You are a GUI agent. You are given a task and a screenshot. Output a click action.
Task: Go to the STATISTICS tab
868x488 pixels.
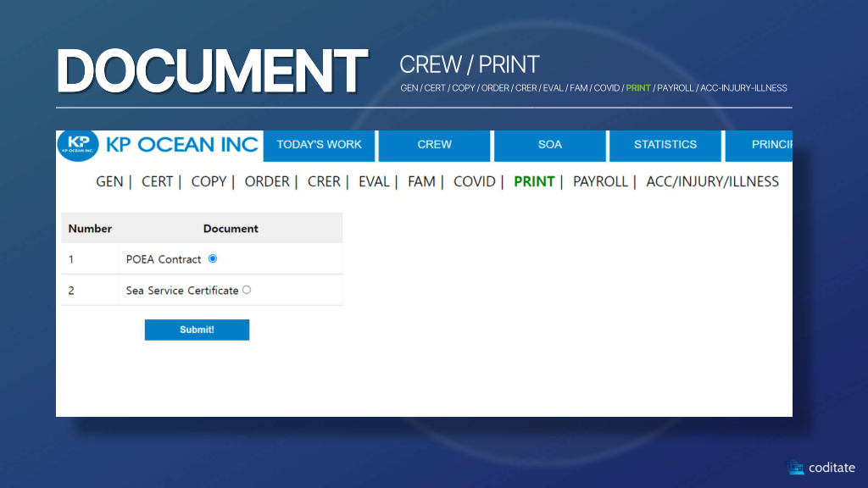point(665,145)
